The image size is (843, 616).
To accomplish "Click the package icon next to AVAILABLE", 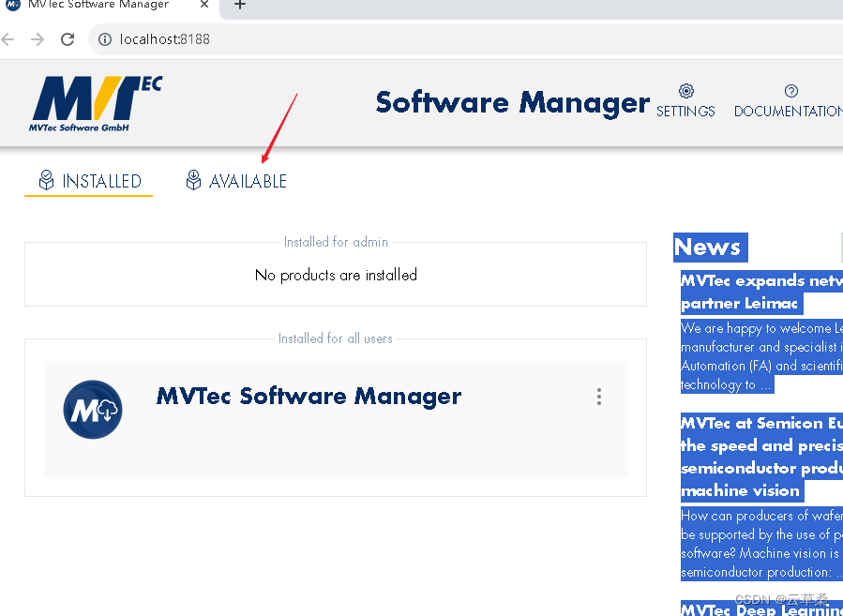I will (194, 180).
